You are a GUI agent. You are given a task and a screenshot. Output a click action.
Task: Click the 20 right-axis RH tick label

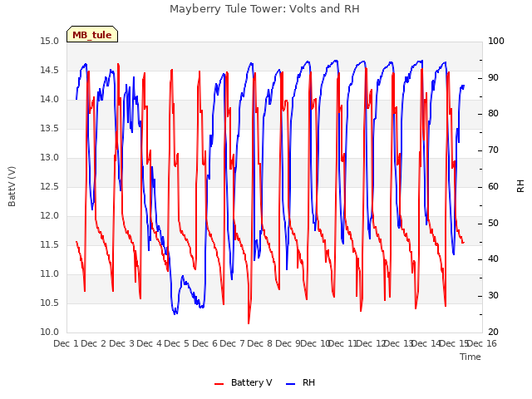[493, 332]
